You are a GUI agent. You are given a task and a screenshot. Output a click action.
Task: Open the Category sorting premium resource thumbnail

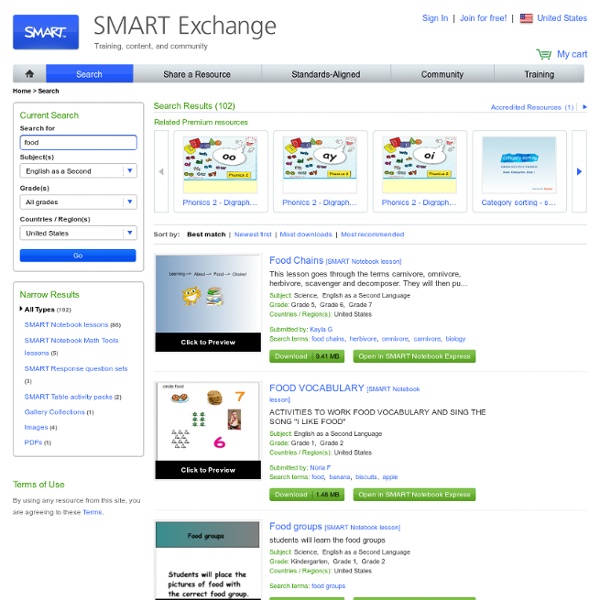click(519, 165)
